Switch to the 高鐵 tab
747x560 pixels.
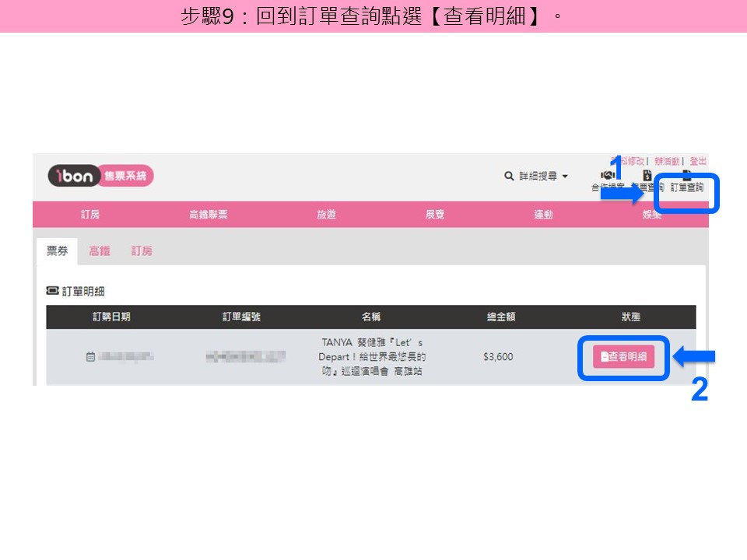pos(100,251)
